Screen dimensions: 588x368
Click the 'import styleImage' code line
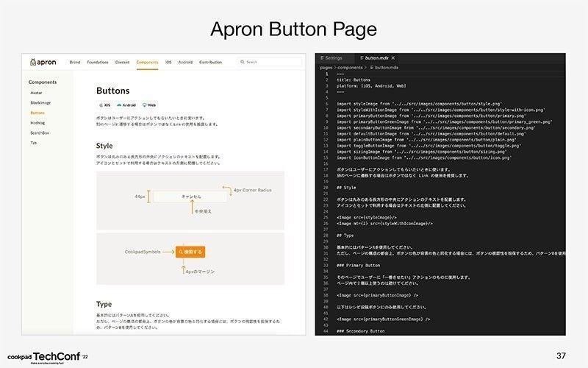tap(419, 104)
